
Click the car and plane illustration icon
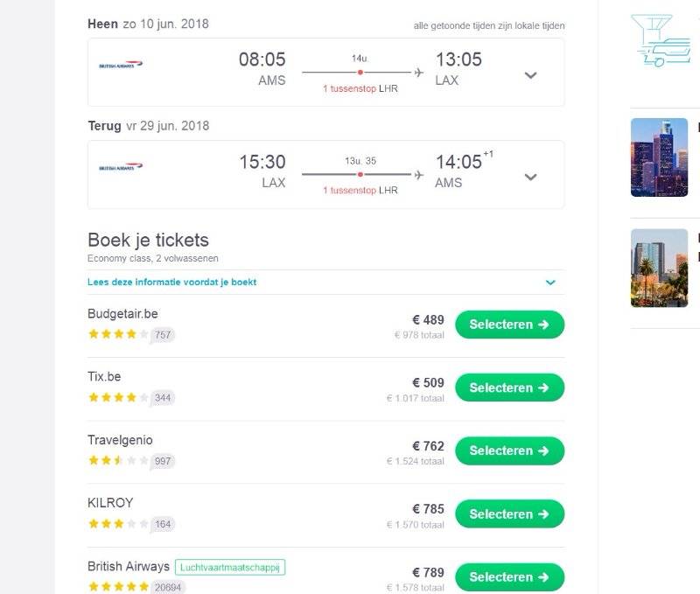[x=659, y=41]
